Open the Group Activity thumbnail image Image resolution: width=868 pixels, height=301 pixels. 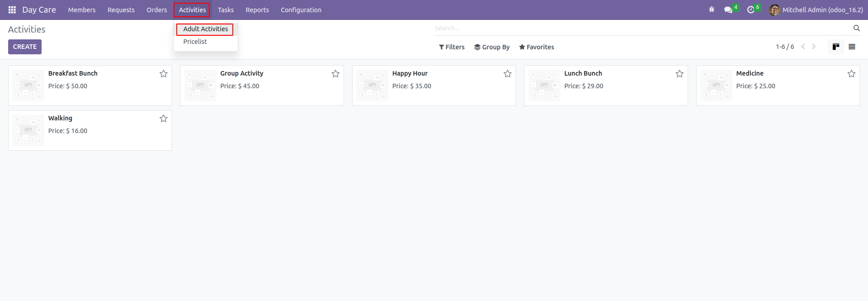200,86
